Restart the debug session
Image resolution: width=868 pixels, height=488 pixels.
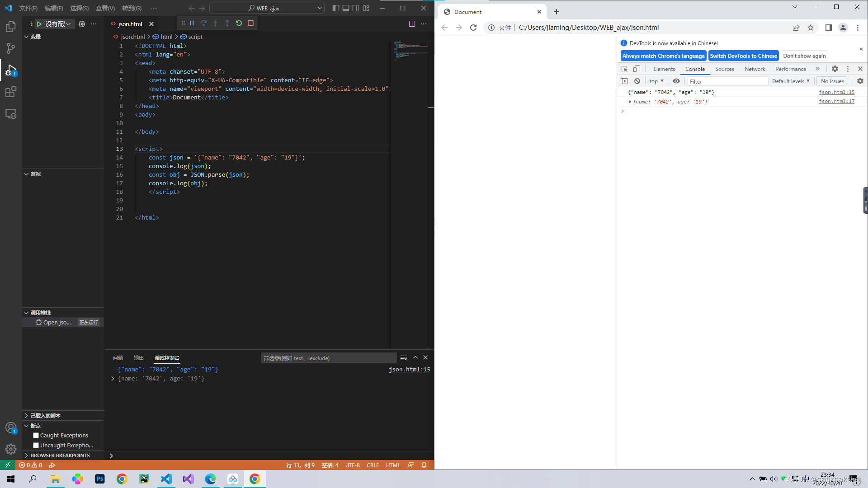(x=239, y=23)
